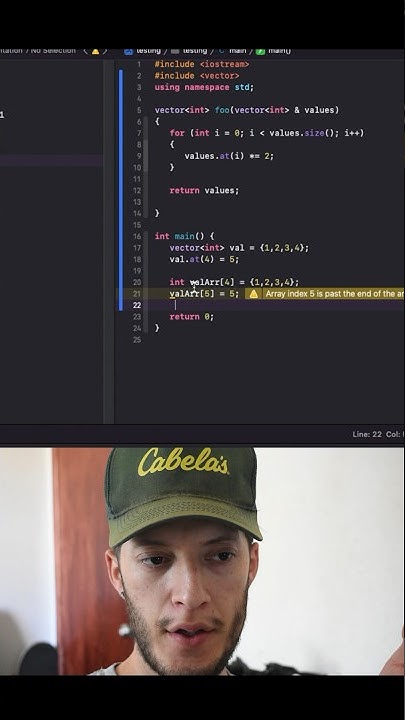The image size is (405, 720).
Task: Click the Line: 22 status indicator
Action: click(x=367, y=434)
